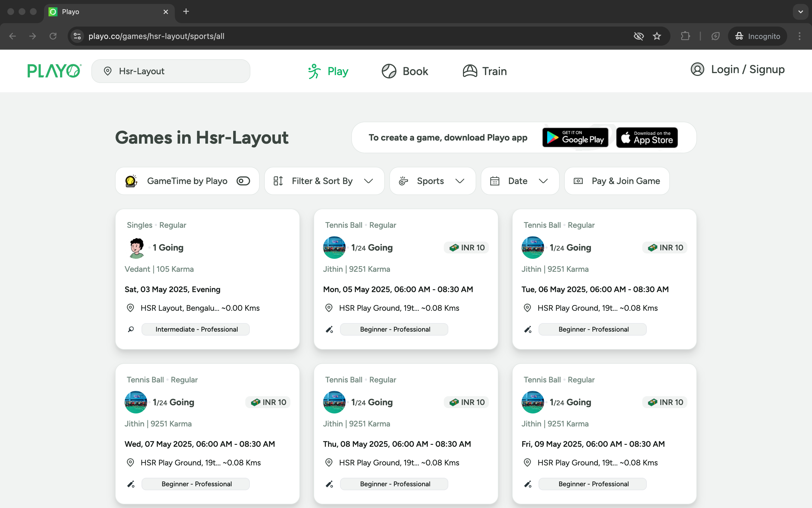
Task: Reload the page
Action: 53,36
